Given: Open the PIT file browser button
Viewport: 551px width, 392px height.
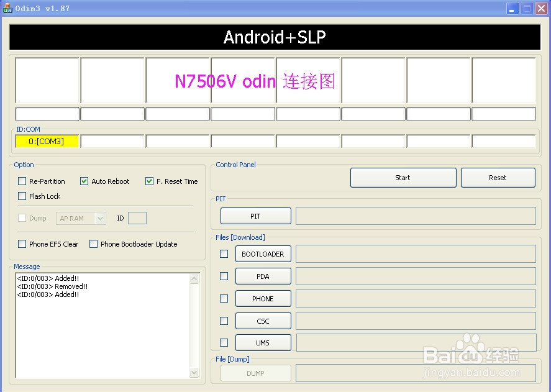Looking at the screenshot, I should coord(256,216).
